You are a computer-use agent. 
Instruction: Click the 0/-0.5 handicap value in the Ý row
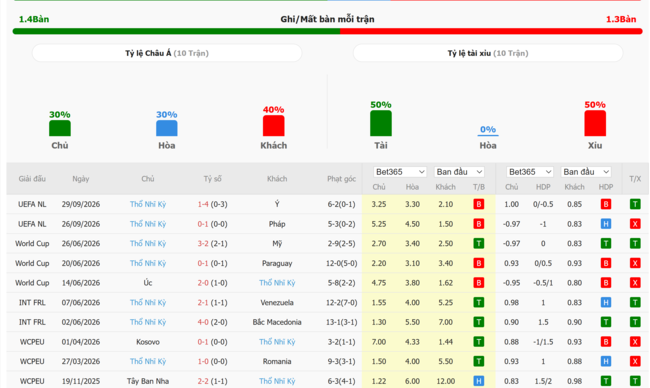pos(543,204)
